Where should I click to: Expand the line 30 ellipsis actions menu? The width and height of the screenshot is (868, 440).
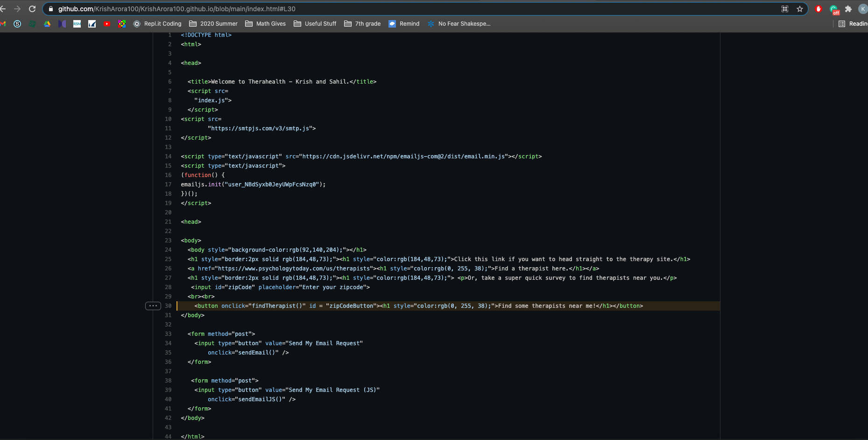click(x=153, y=306)
